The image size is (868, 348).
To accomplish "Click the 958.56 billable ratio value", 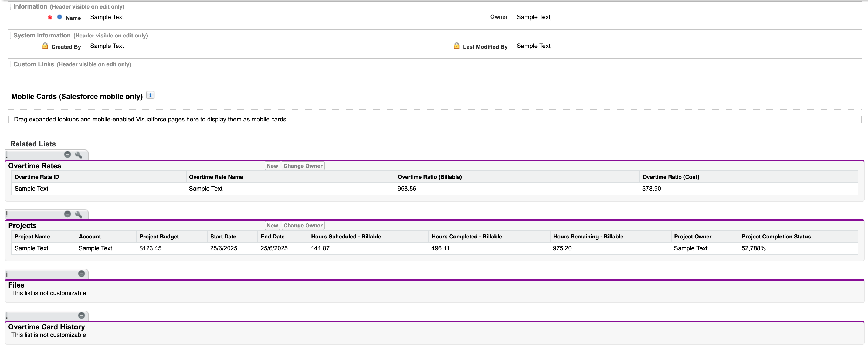I will pos(407,189).
